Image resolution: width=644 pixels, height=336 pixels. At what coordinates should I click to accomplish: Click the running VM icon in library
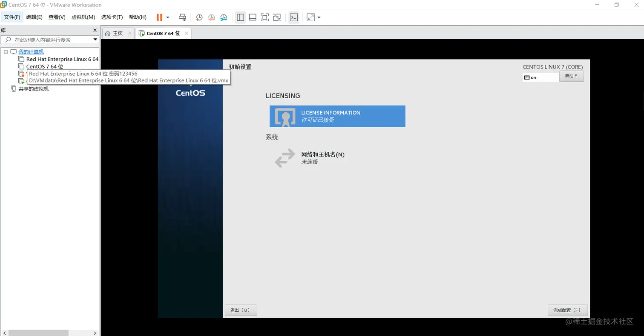tap(21, 81)
